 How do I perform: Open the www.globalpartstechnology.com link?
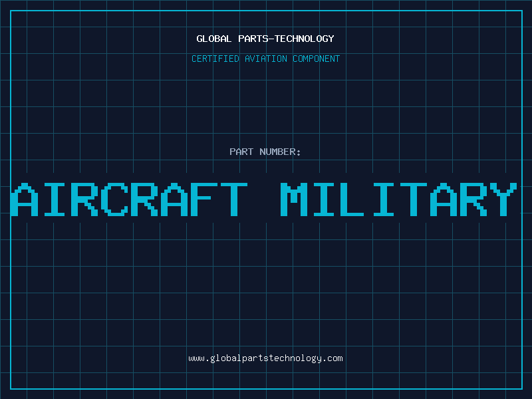pyautogui.click(x=265, y=358)
